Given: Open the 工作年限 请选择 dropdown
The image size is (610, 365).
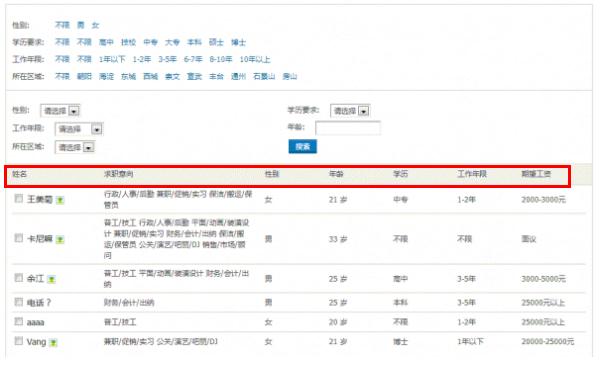Looking at the screenshot, I should [79, 129].
